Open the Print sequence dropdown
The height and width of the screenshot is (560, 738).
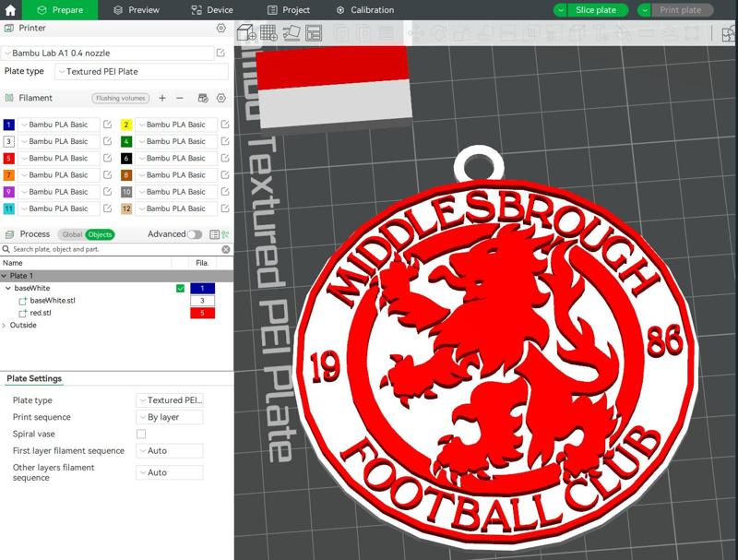click(x=171, y=415)
